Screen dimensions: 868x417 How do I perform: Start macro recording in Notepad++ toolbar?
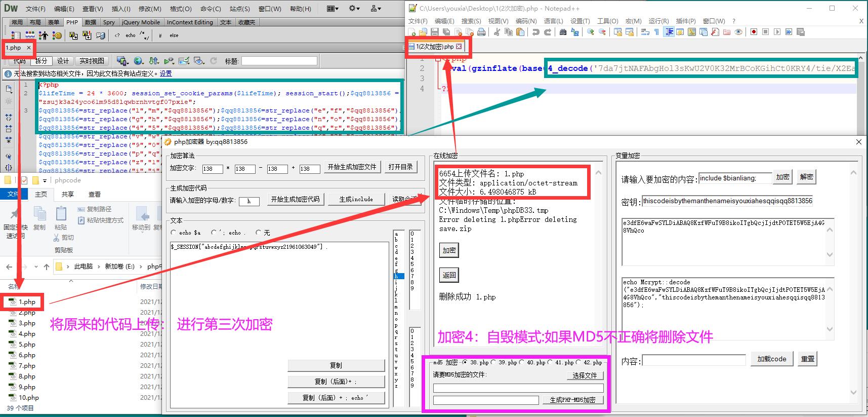tap(754, 32)
